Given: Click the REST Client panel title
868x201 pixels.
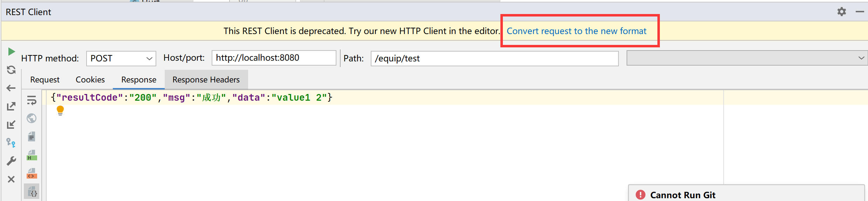Looking at the screenshot, I should (x=28, y=12).
